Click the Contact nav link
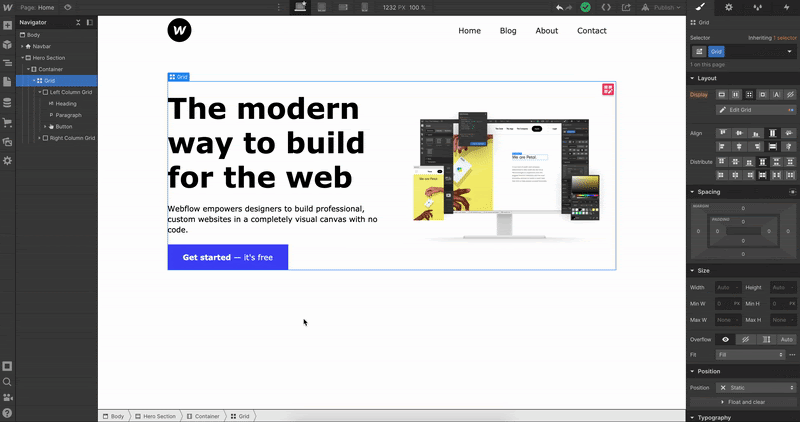Image resolution: width=800 pixels, height=422 pixels. click(x=592, y=31)
